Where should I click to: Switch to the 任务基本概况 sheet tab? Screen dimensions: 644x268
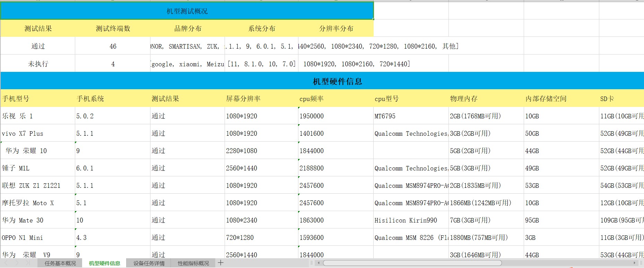point(60,263)
